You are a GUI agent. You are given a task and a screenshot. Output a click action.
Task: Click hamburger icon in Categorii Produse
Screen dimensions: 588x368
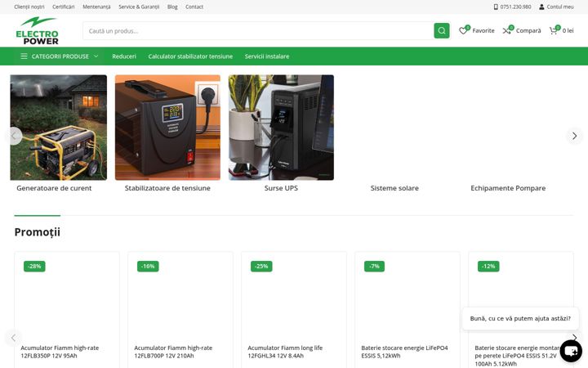pyautogui.click(x=24, y=56)
